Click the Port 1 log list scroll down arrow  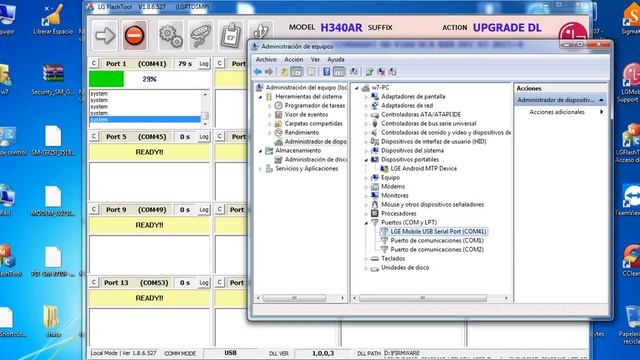[205, 124]
